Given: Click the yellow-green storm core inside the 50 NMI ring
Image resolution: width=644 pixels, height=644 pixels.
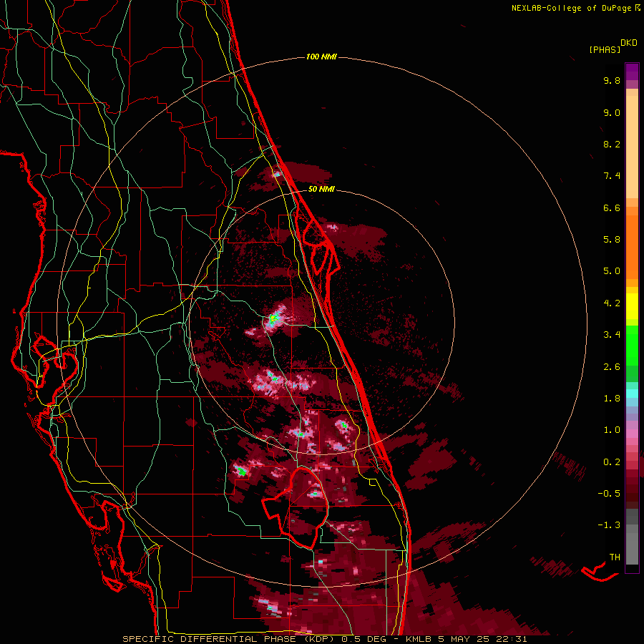Looking at the screenshot, I should (x=273, y=318).
